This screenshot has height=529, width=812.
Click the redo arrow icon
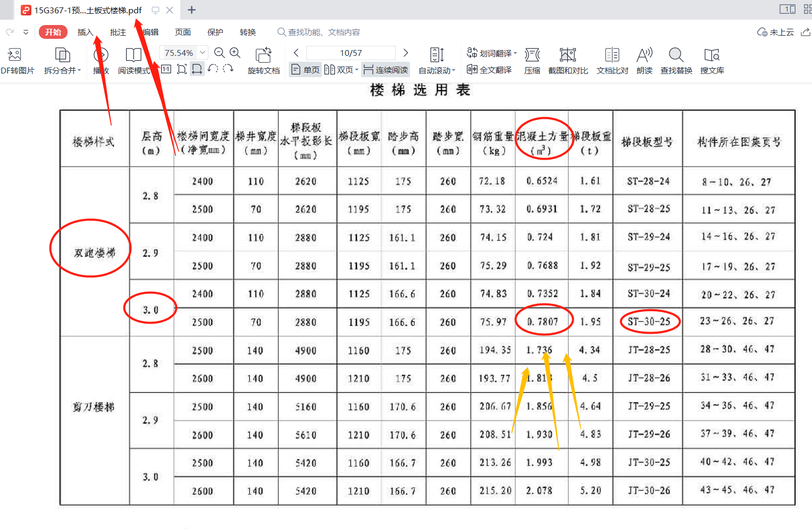click(x=10, y=32)
